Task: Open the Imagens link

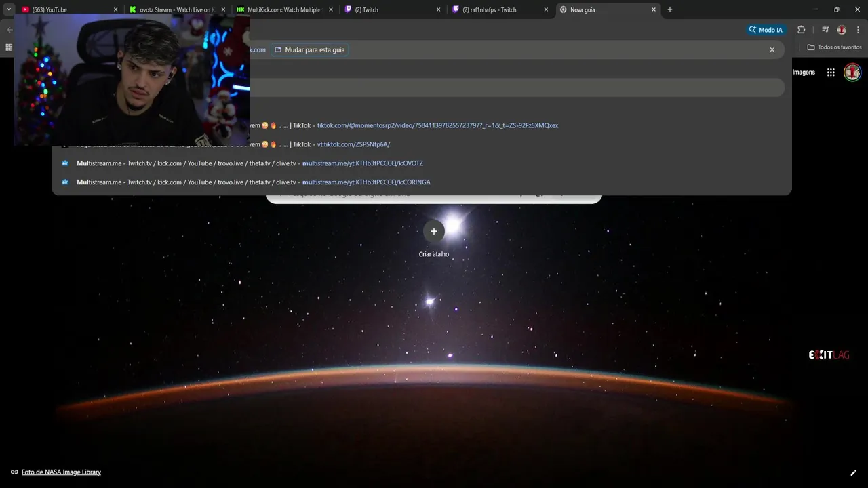Action: click(804, 73)
